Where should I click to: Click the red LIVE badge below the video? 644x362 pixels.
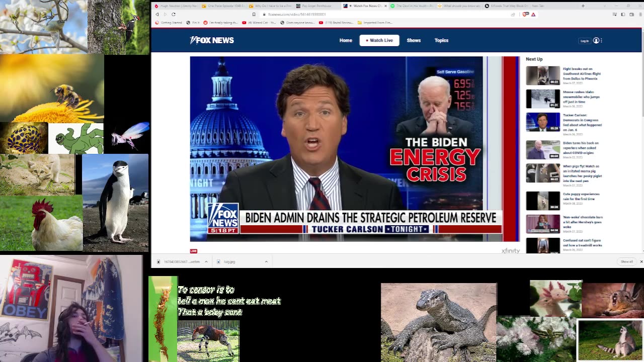click(x=194, y=251)
